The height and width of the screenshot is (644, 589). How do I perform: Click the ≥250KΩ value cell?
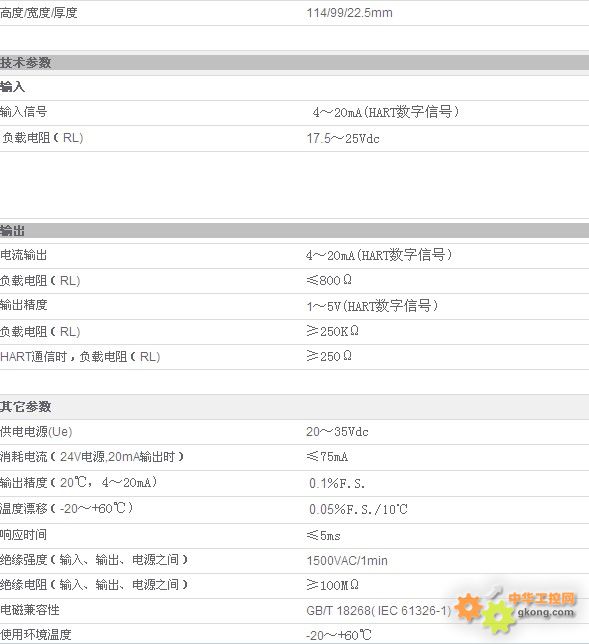click(x=332, y=331)
